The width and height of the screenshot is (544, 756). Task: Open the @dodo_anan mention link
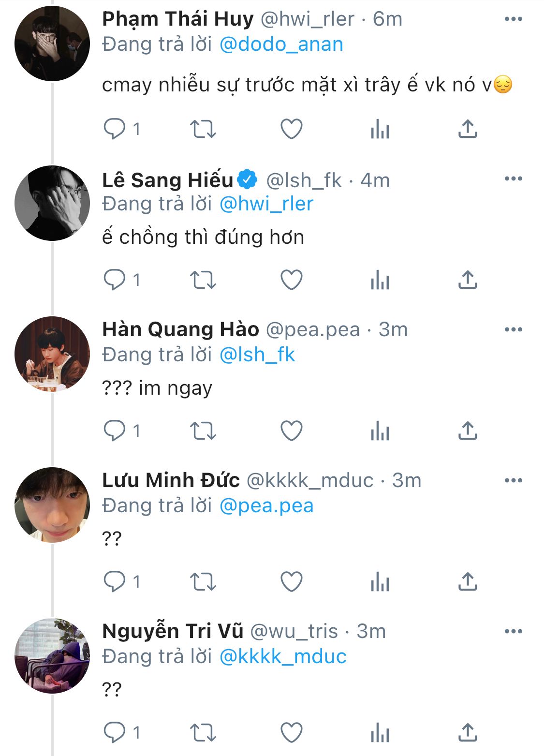point(281,44)
